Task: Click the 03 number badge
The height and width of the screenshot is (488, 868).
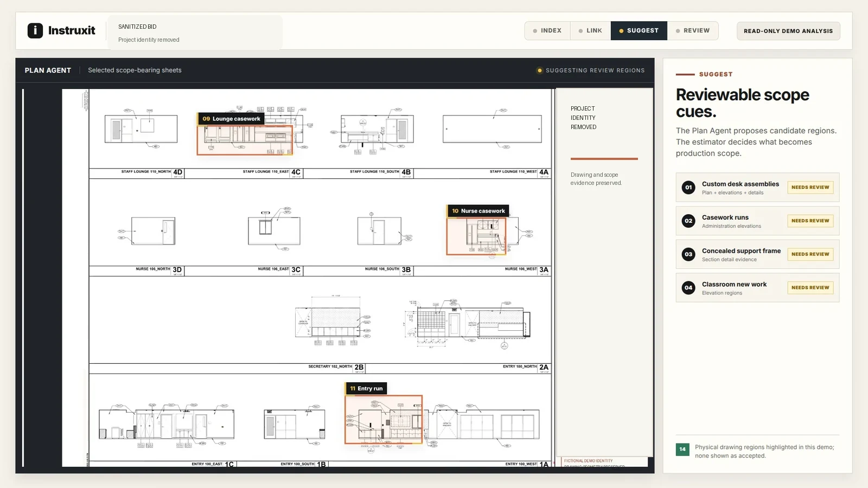Action: point(688,254)
